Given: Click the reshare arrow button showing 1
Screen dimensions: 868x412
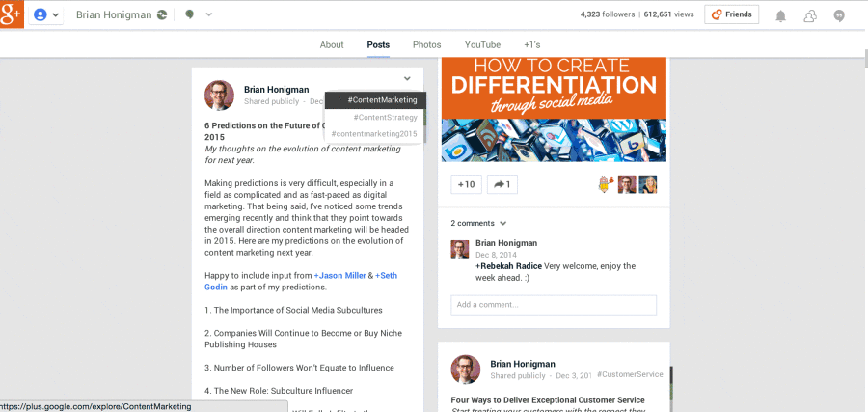Looking at the screenshot, I should pyautogui.click(x=502, y=184).
